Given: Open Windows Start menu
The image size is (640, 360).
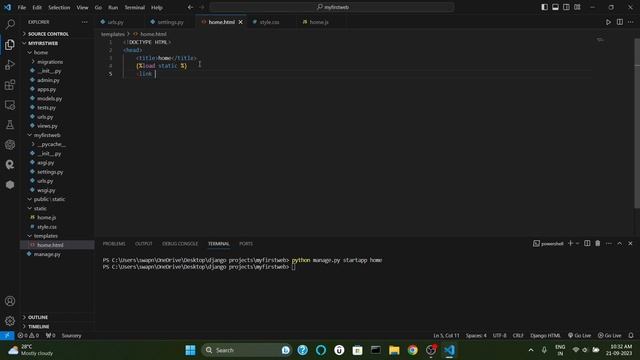Looking at the screenshot, I should point(190,350).
